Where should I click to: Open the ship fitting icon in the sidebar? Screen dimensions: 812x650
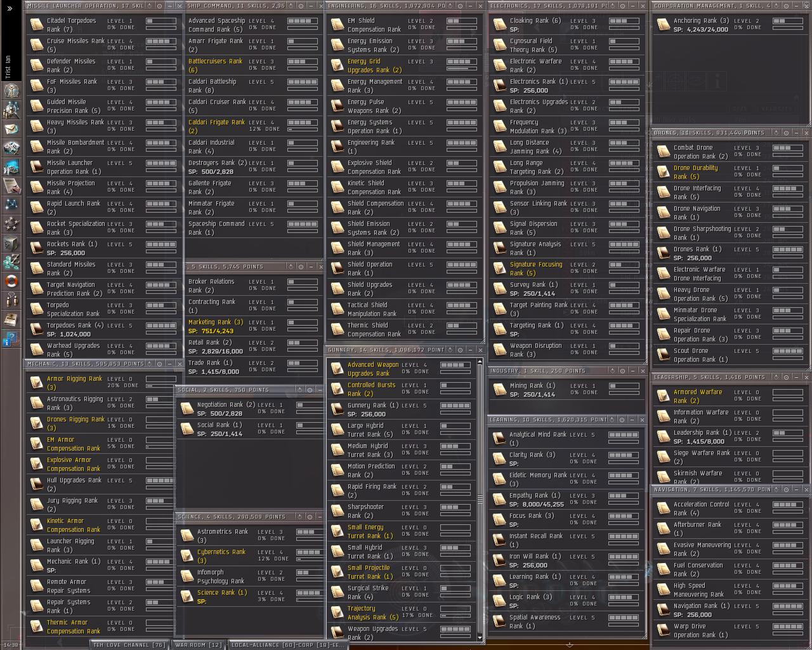[x=11, y=148]
